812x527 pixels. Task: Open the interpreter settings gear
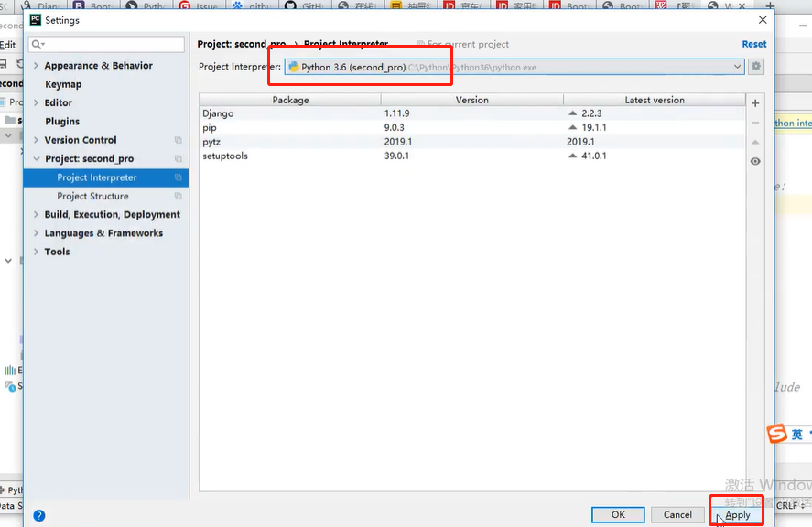[x=756, y=66]
